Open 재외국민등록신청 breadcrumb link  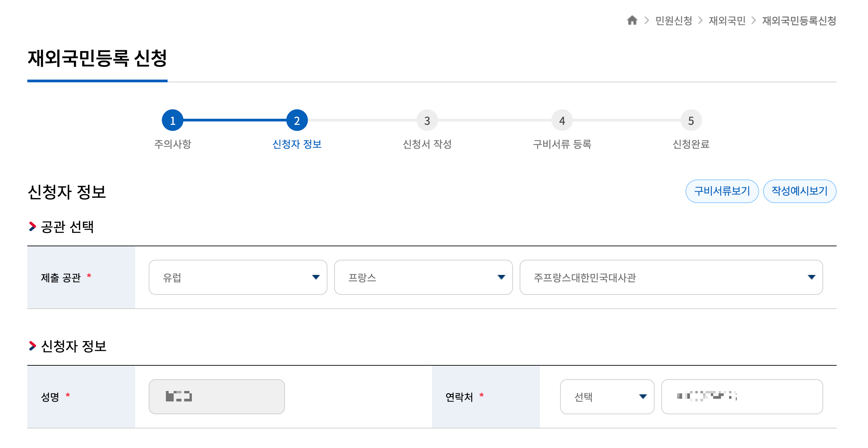coord(799,21)
